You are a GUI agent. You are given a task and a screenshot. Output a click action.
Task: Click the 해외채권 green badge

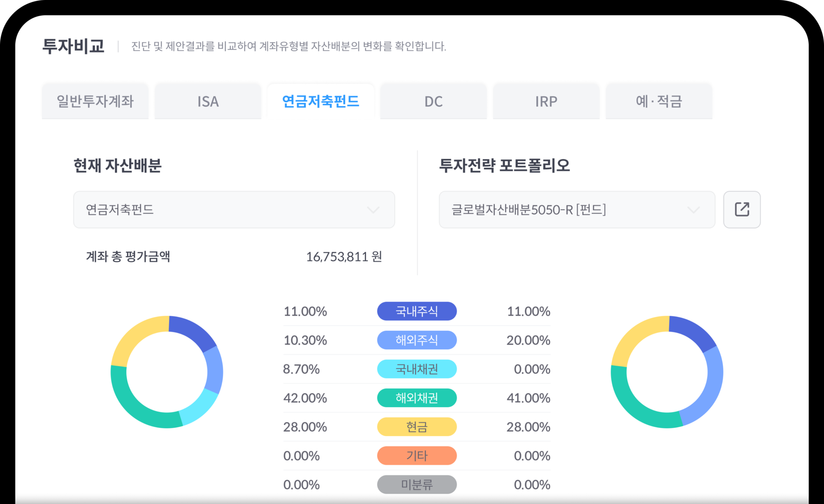(x=417, y=398)
